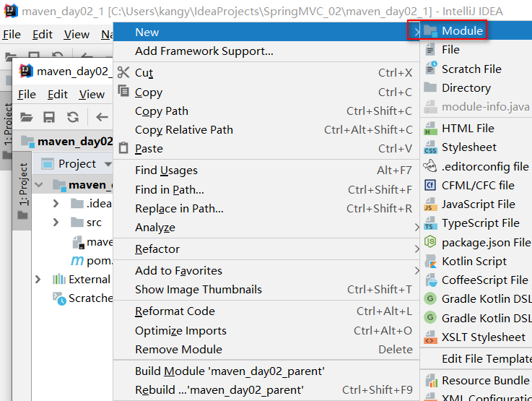Choose Directory in the New submenu
The image size is (532, 401).
[x=476, y=88]
